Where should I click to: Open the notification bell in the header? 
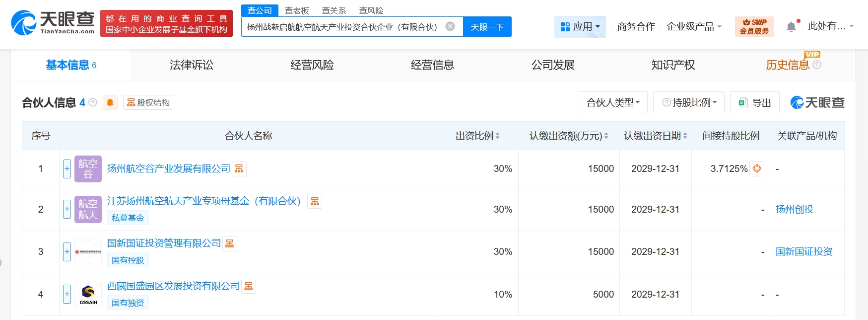(x=791, y=27)
